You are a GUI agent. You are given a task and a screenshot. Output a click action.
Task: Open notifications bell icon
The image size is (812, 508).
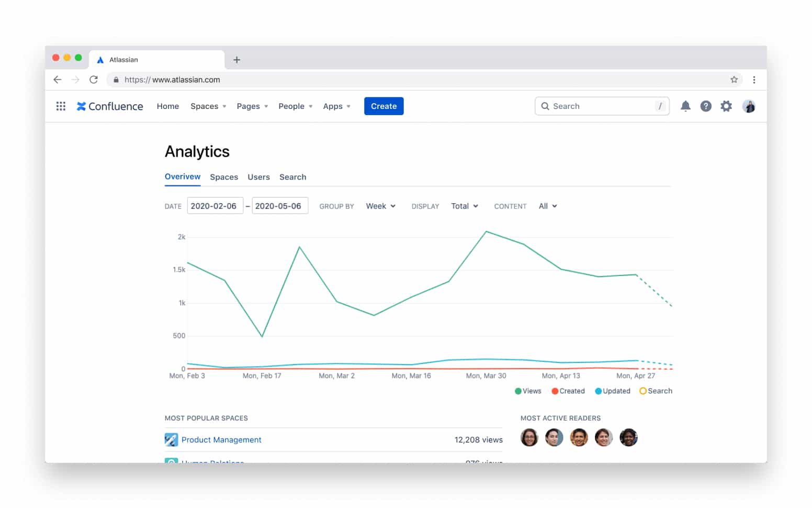tap(685, 106)
